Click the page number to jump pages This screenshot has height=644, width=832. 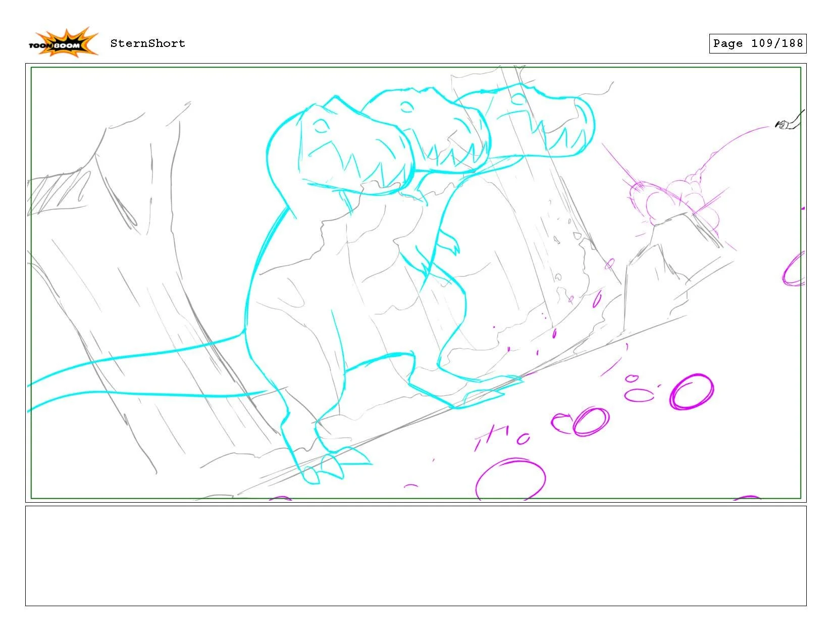coord(757,43)
